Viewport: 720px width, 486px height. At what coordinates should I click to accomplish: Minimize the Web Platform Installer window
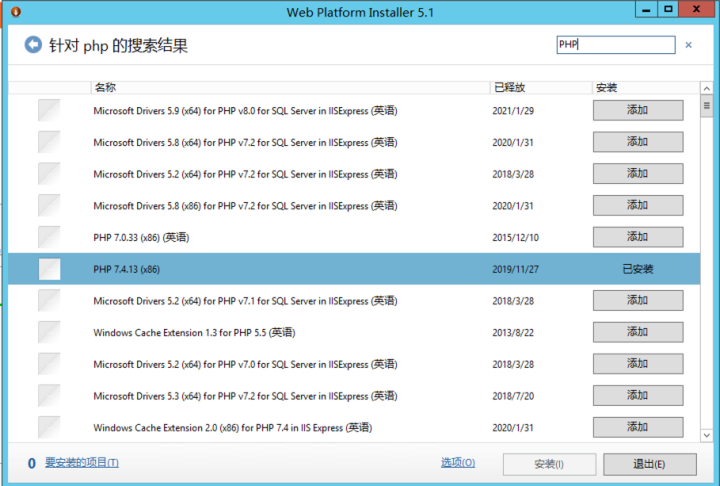(646, 9)
